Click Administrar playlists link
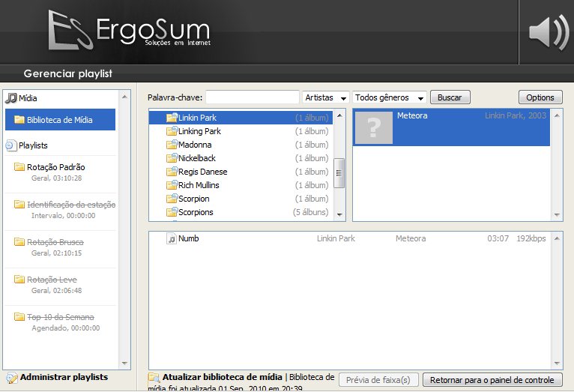 64,377
